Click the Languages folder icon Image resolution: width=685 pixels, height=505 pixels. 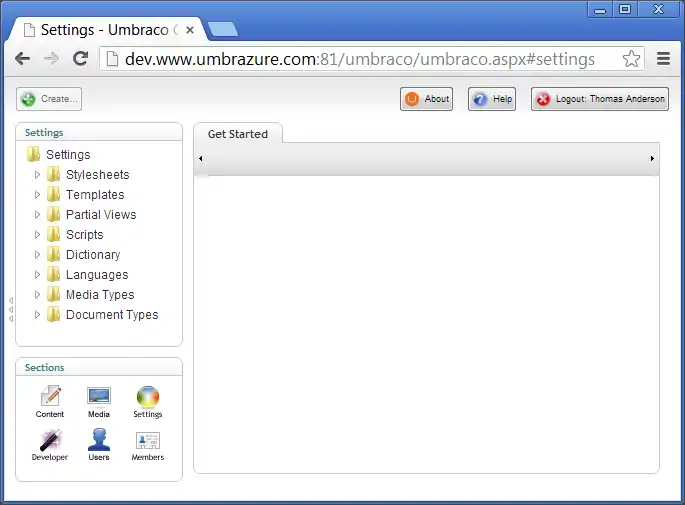coord(53,274)
